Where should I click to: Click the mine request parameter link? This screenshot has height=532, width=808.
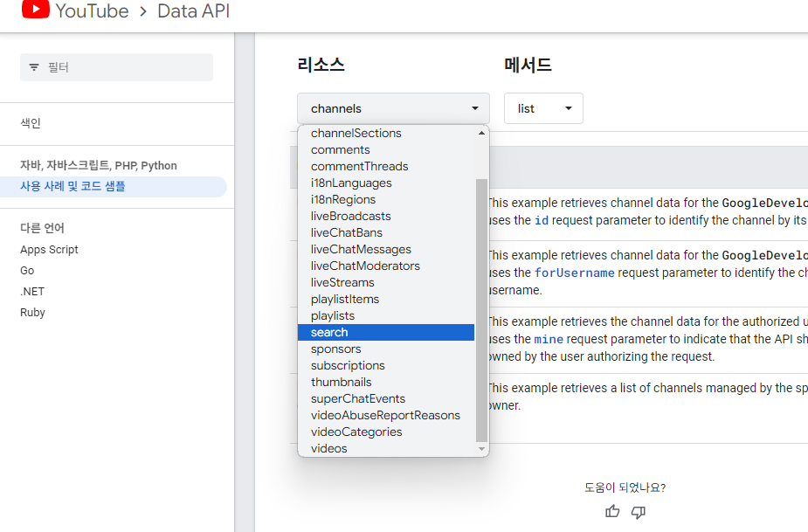549,339
